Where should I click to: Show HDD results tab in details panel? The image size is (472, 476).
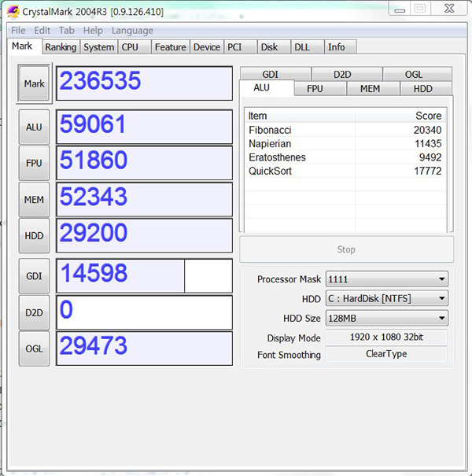click(426, 89)
